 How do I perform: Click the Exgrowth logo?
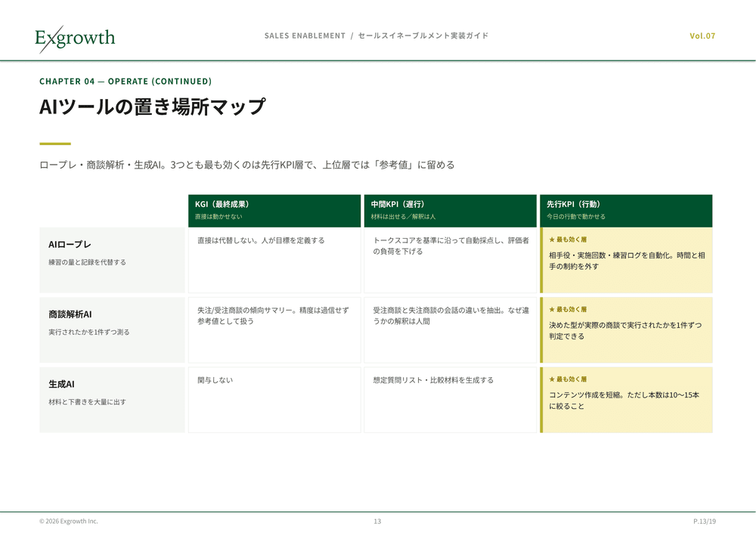point(75,39)
